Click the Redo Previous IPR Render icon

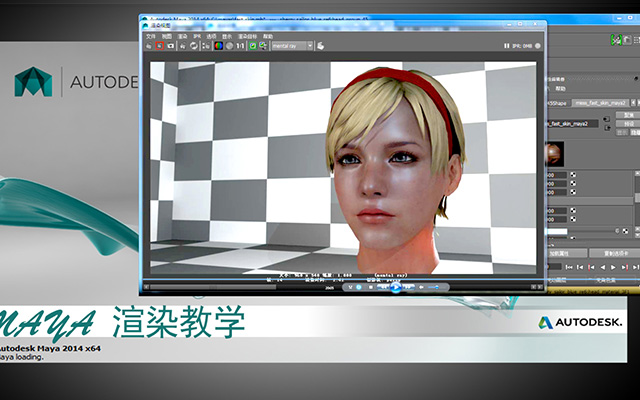[x=182, y=46]
